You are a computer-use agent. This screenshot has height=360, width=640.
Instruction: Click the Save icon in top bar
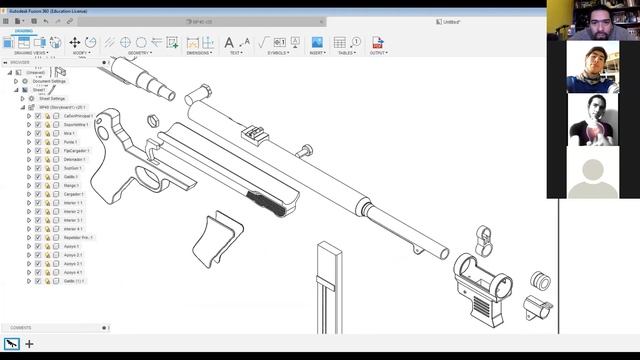pyautogui.click(x=34, y=21)
